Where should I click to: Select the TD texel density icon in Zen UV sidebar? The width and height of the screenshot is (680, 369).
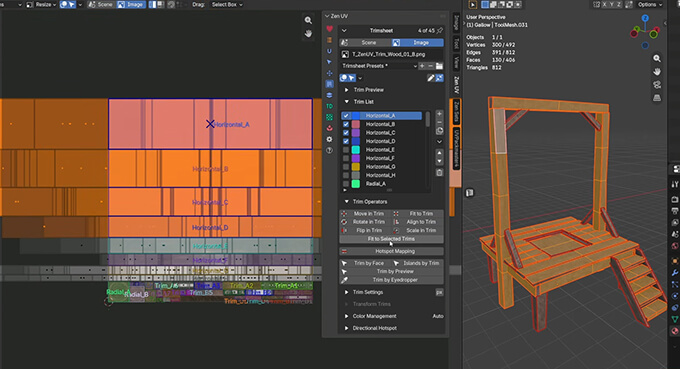point(329,106)
